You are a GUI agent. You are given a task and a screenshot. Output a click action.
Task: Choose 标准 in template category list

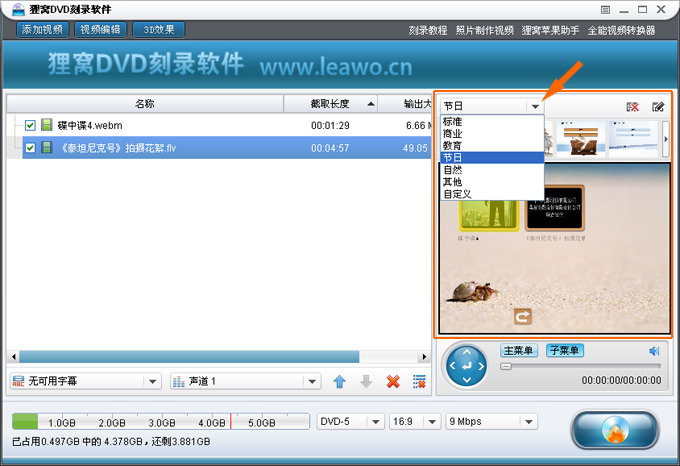tap(492, 121)
